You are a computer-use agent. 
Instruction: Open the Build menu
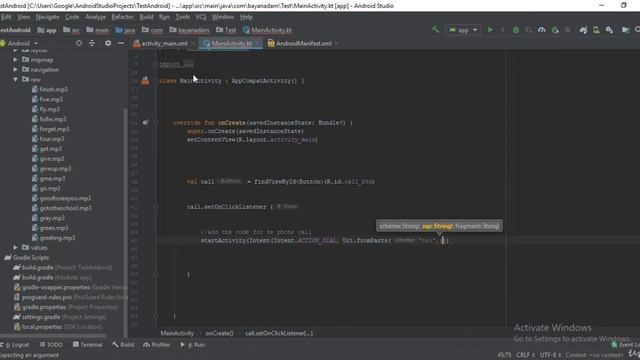[146, 17]
